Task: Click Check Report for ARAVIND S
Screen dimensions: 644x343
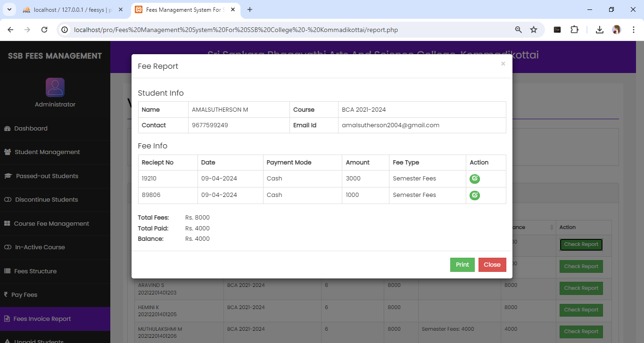Action: tap(581, 288)
